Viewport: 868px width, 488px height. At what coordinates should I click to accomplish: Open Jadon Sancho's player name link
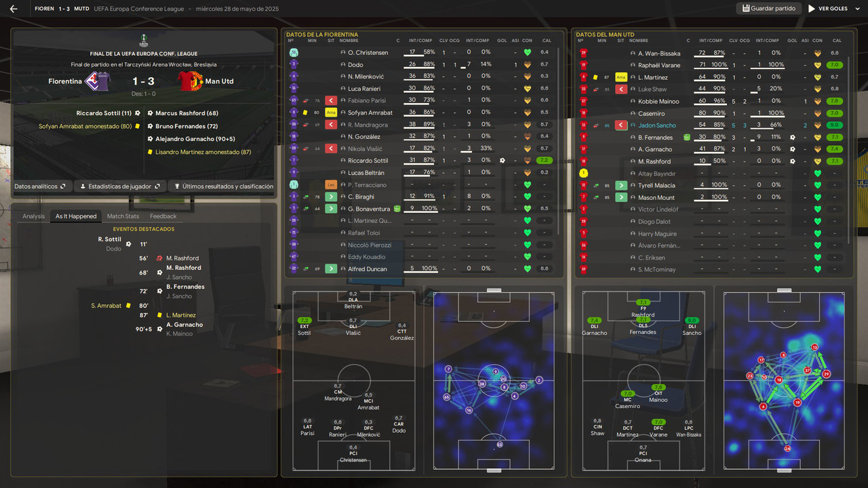point(657,125)
